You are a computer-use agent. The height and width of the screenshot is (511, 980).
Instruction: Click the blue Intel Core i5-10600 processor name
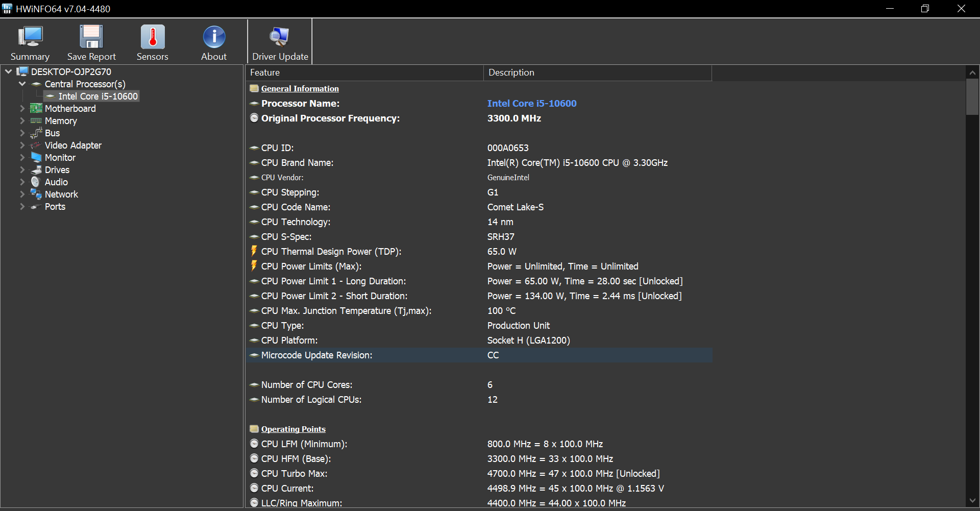click(532, 103)
